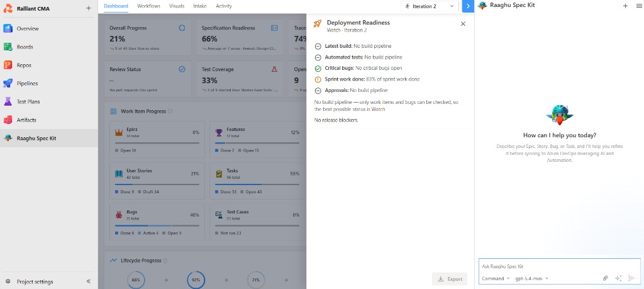
Task: Click the Automated tests status icon
Action: click(318, 57)
